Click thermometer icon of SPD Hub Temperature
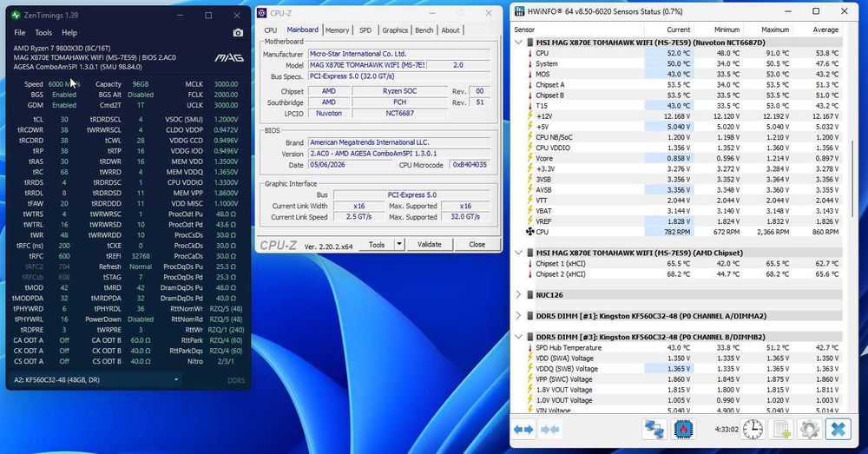The image size is (868, 454). tap(529, 348)
